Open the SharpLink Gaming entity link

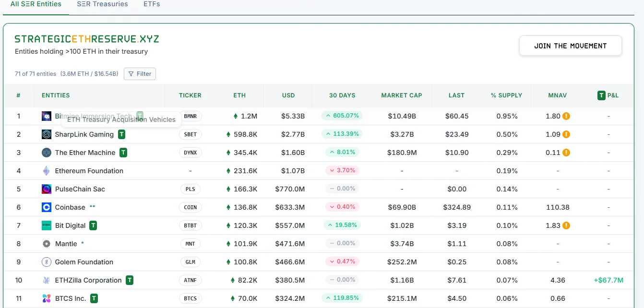tap(84, 134)
